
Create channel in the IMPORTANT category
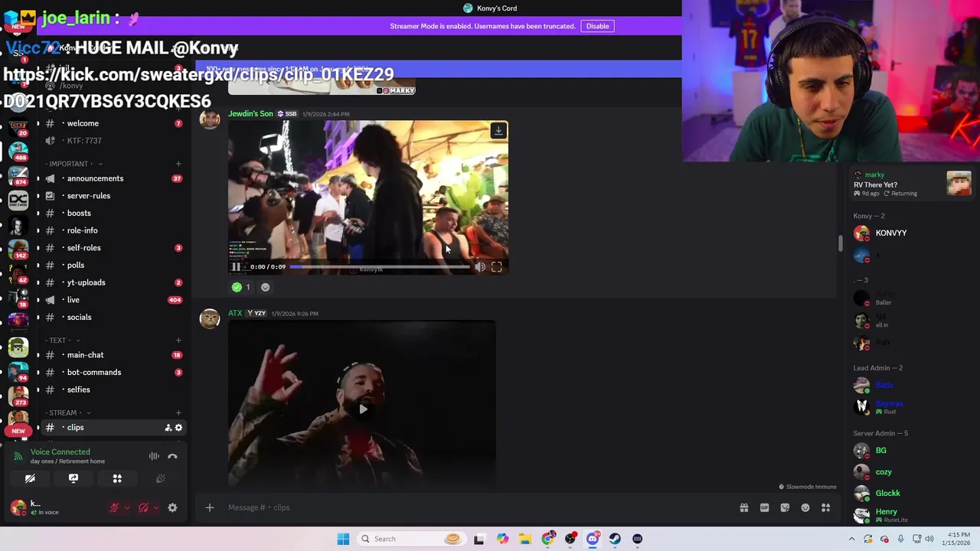(178, 164)
